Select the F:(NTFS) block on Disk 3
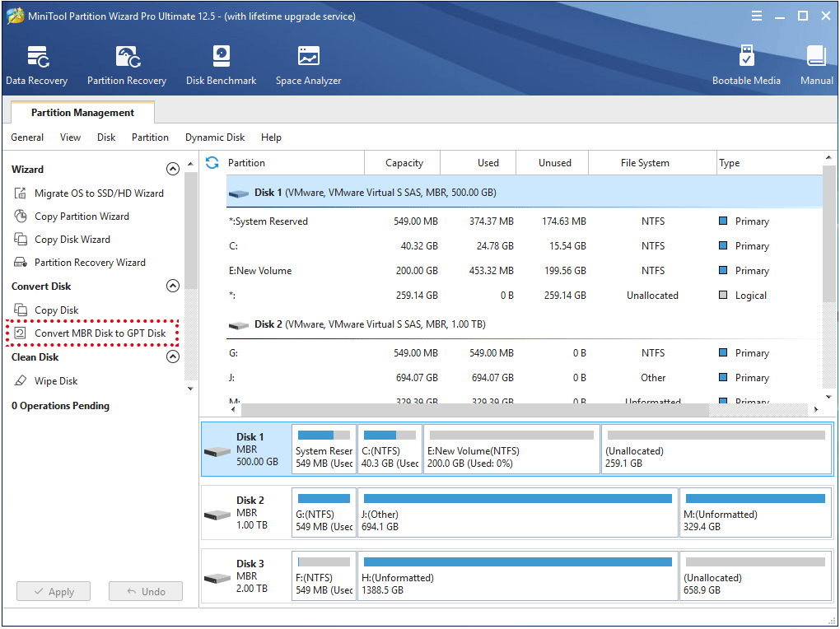The image size is (840, 629). point(324,576)
